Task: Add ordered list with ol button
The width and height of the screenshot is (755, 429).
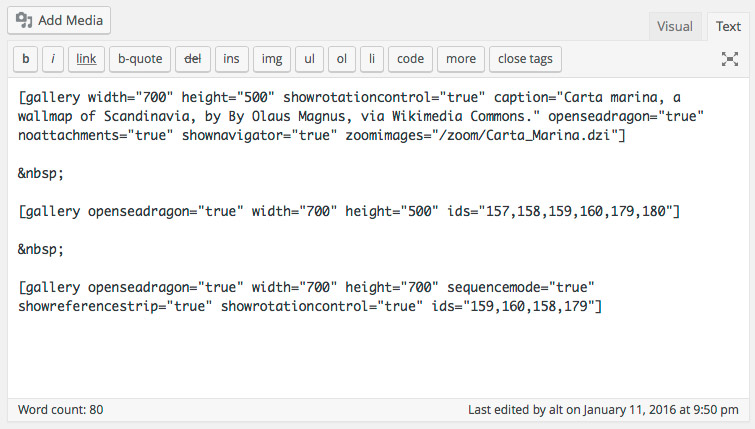Action: (342, 59)
